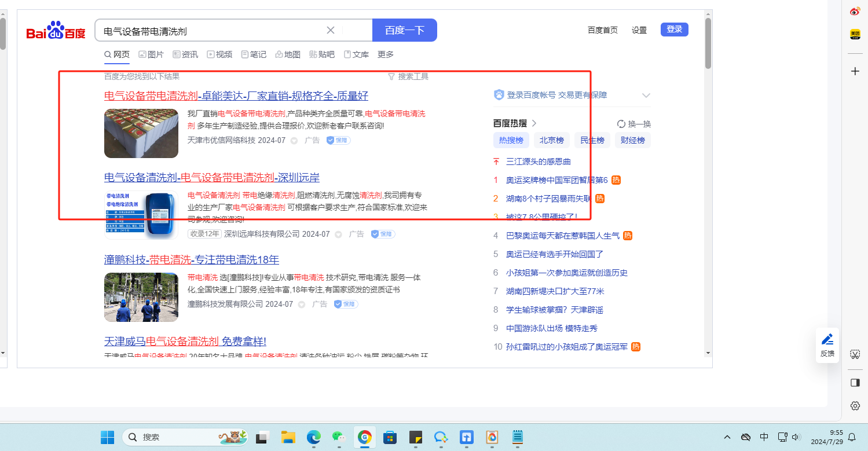Viewport: 868px width, 451px height.
Task: Expand the 登录百度帐号 panel chevron
Action: tap(646, 96)
